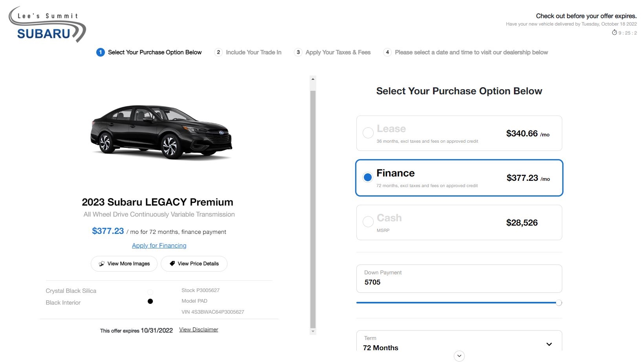The height and width of the screenshot is (362, 644).
Task: Click the step 4 numbered circle
Action: (387, 52)
